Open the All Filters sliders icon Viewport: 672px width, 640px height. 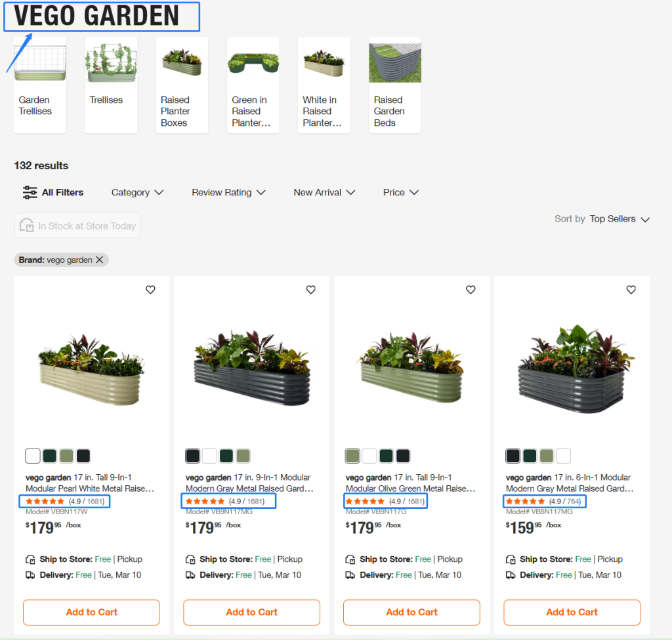(30, 192)
